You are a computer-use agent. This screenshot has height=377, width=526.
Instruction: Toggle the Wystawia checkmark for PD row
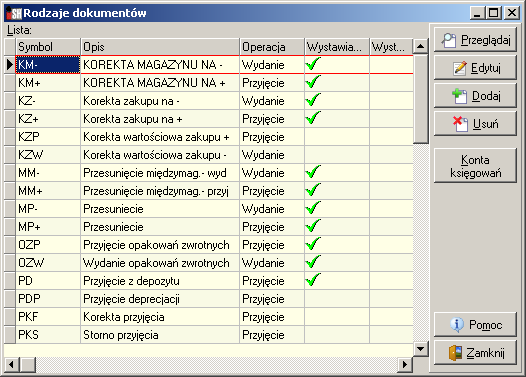pyautogui.click(x=313, y=280)
